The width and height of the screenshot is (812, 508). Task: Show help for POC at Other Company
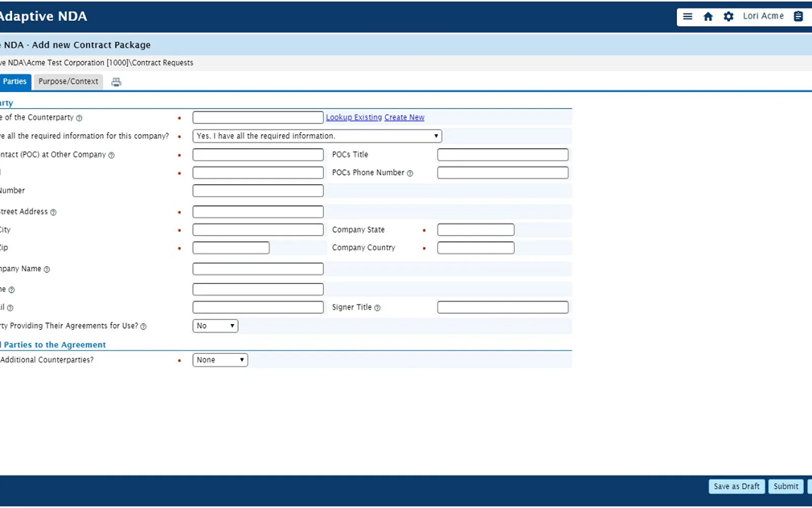(x=111, y=155)
